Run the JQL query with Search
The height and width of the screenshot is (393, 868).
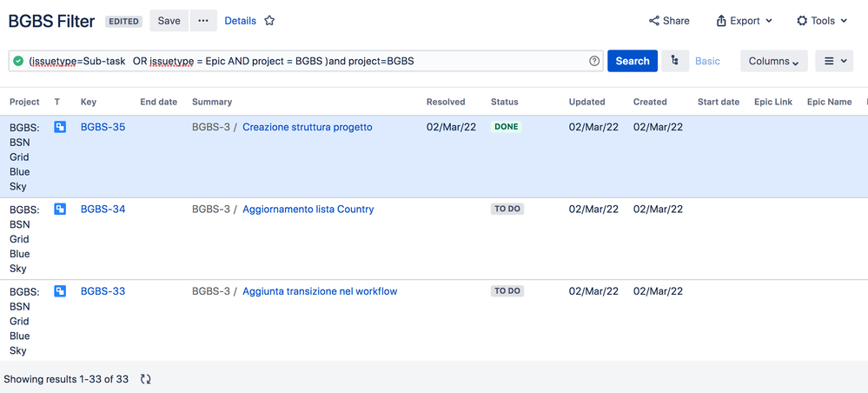click(x=633, y=61)
